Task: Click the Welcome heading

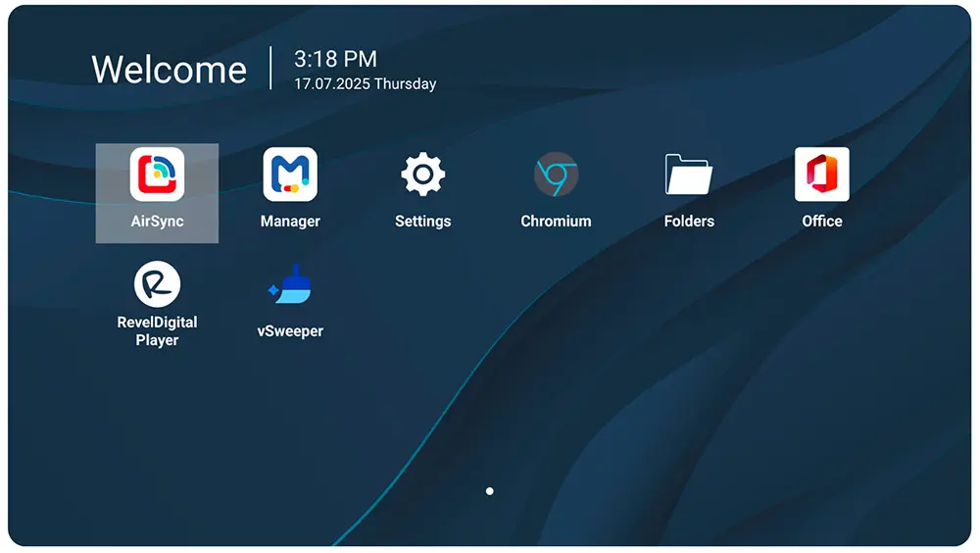Action: click(x=169, y=69)
